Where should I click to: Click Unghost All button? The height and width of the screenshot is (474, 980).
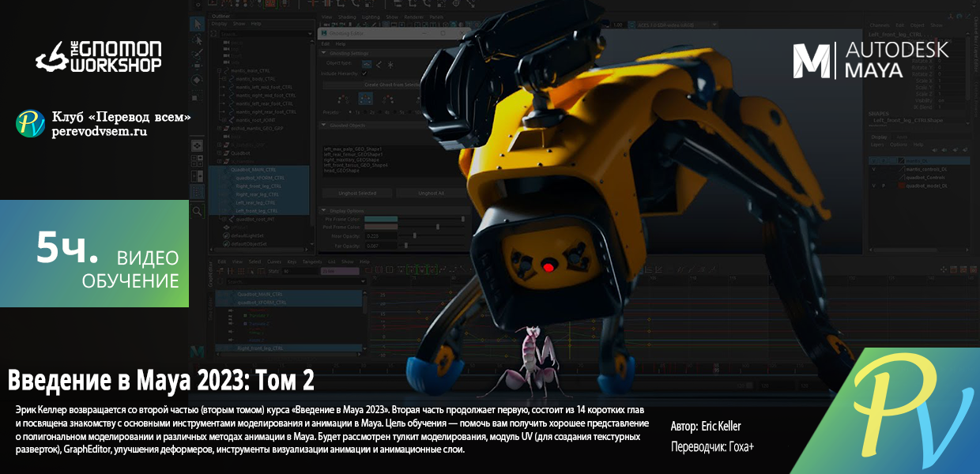click(x=431, y=194)
